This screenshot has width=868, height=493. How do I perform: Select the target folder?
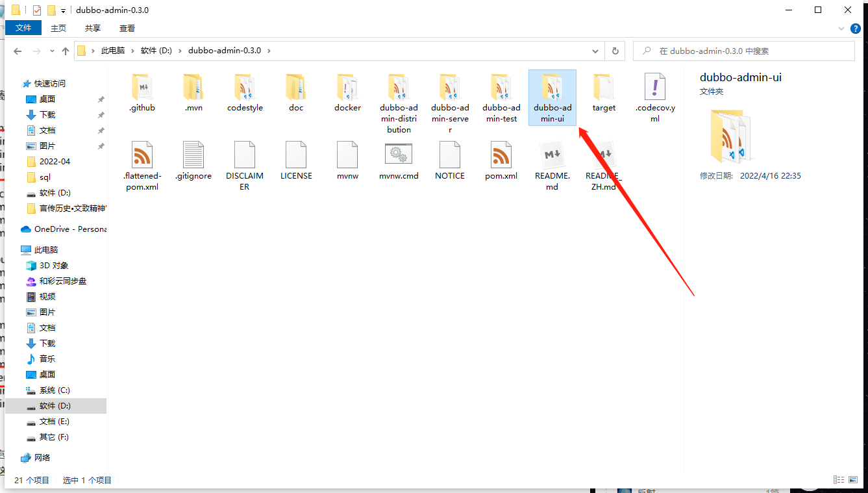coord(604,93)
